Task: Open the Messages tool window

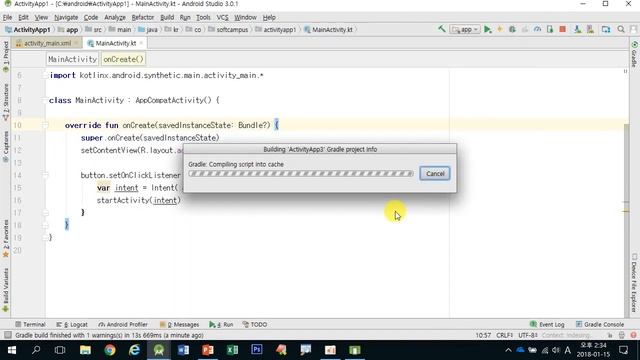Action: [x=179, y=324]
